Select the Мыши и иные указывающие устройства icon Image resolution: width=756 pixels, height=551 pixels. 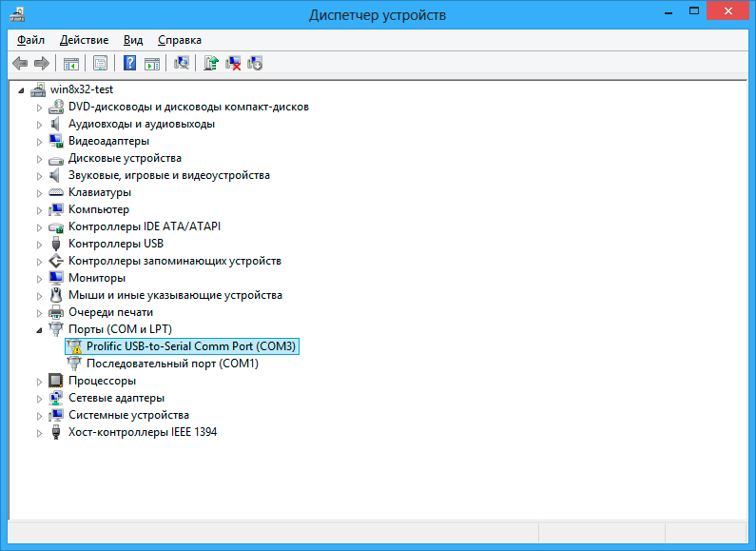(x=56, y=295)
